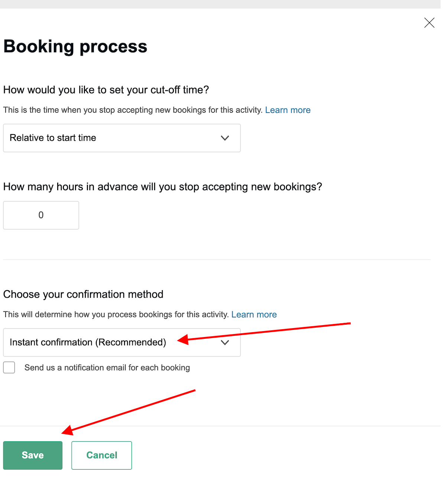Focus the hours in advance input field
Image resolution: width=448 pixels, height=483 pixels.
pyautogui.click(x=41, y=215)
